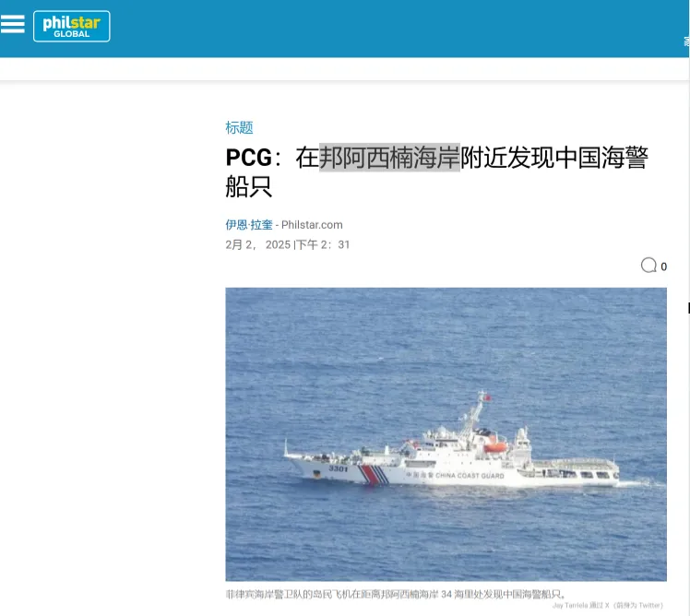Click the Jay Tarriela photo credit
690x616 pixels.
pyautogui.click(x=607, y=606)
